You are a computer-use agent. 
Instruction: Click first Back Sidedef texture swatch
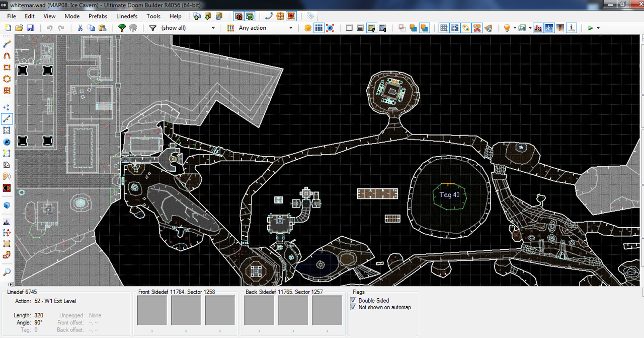260,310
